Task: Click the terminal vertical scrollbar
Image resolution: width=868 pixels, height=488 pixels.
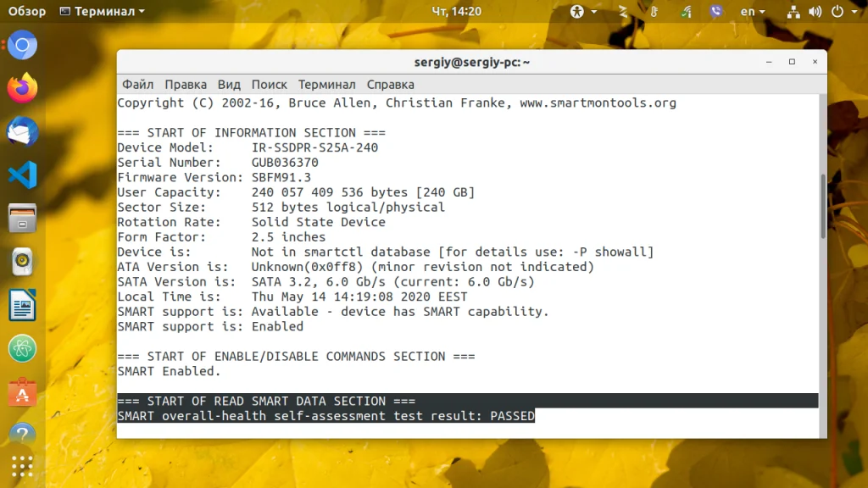Action: coord(822,208)
